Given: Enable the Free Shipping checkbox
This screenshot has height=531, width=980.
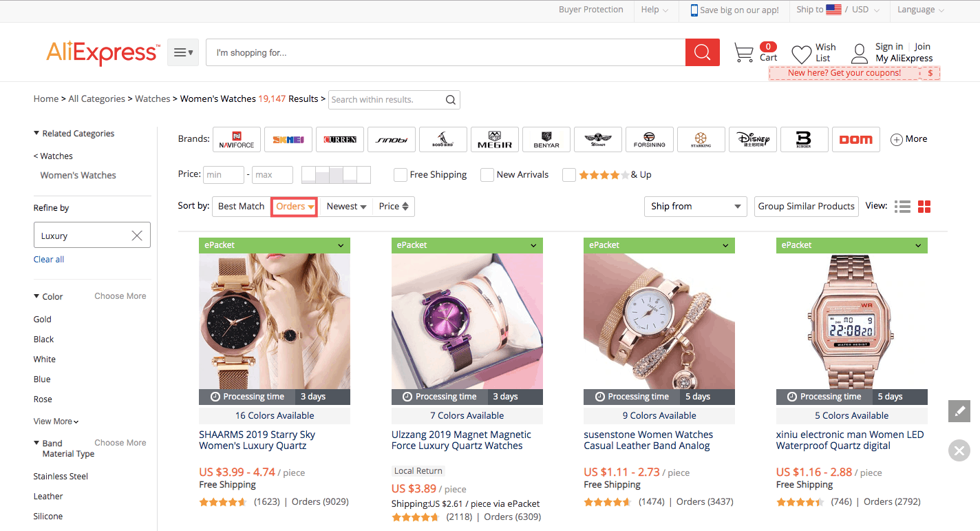Looking at the screenshot, I should [x=400, y=175].
